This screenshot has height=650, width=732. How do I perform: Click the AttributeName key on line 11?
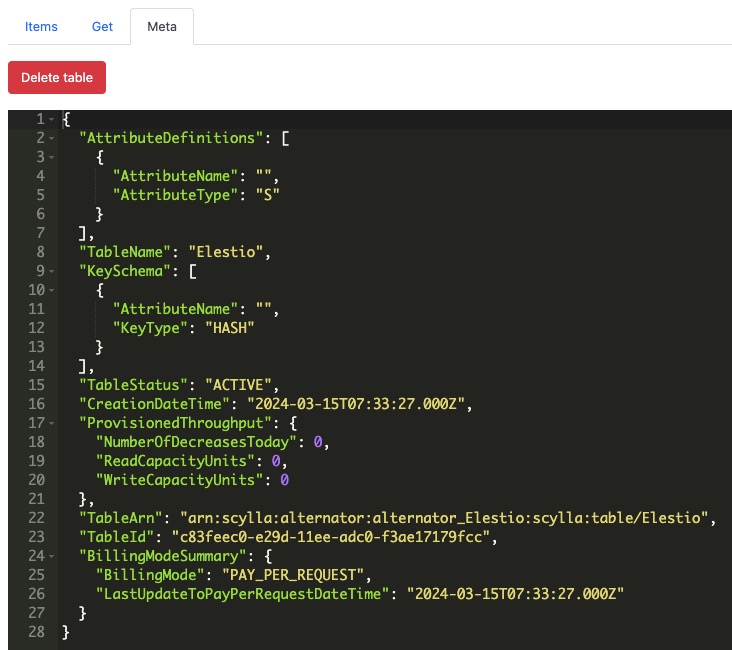click(x=176, y=309)
